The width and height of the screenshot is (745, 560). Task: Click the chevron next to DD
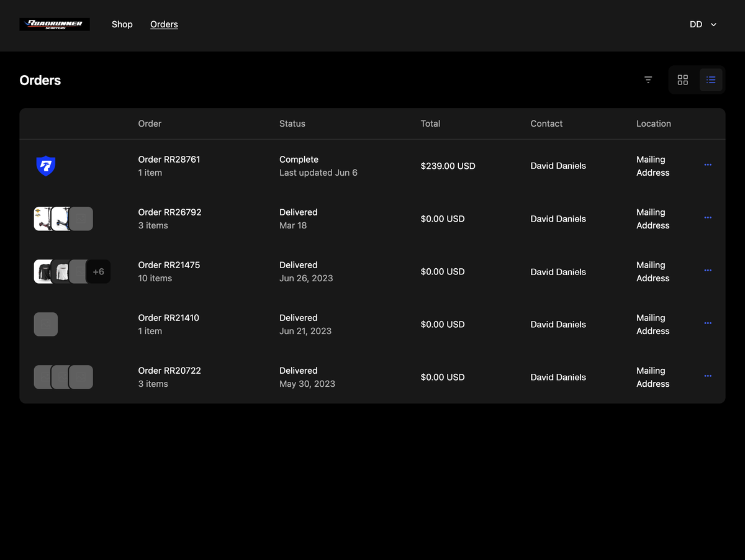click(713, 25)
